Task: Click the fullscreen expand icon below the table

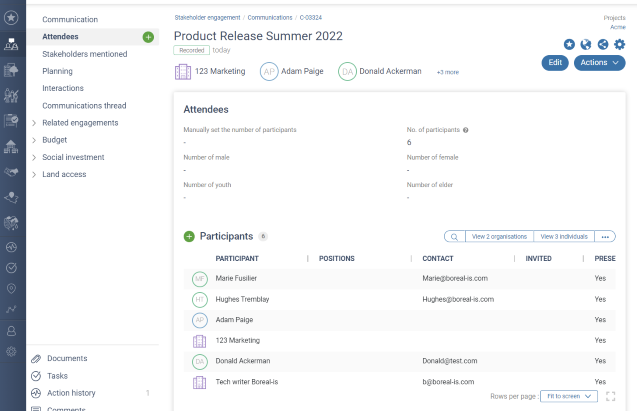Action: click(x=610, y=396)
